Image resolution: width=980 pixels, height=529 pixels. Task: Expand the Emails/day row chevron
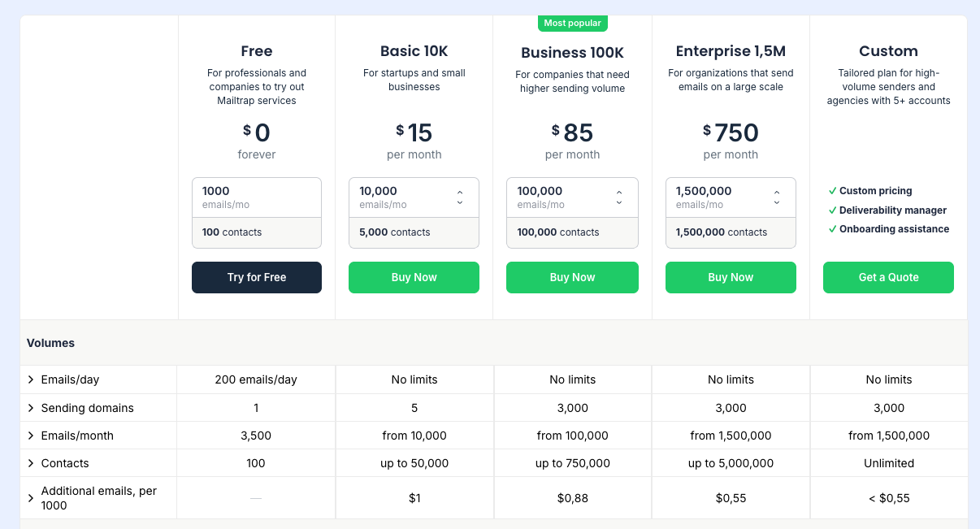(x=31, y=379)
